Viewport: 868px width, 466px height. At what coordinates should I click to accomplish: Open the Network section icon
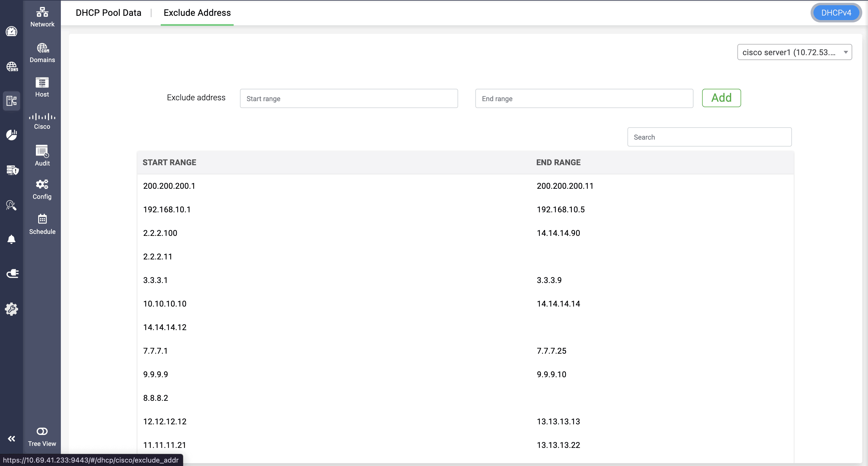coord(42,12)
